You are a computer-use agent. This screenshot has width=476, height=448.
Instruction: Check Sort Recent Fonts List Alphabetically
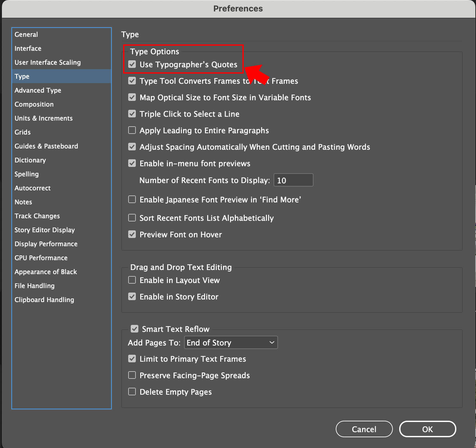[x=132, y=218]
